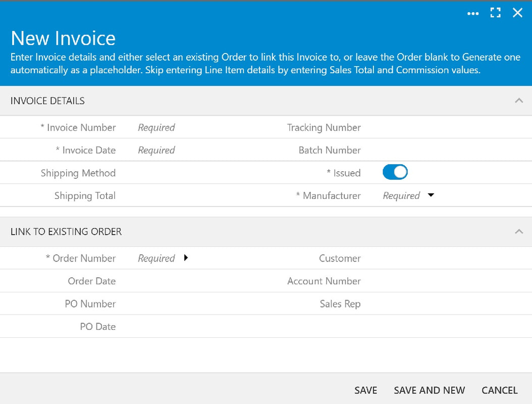Image resolution: width=532 pixels, height=404 pixels.
Task: Click the INVOICE DETAILS section heading
Action: 47,101
